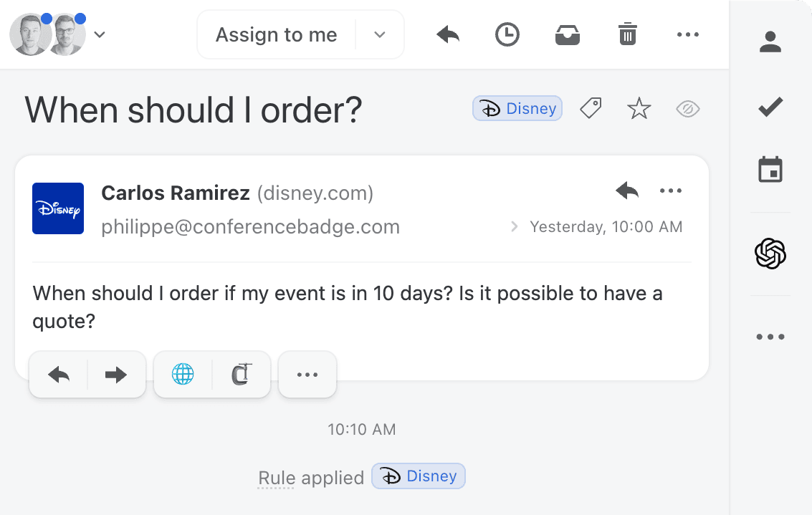
Task: Open the tasks checkmark panel
Action: (770, 108)
